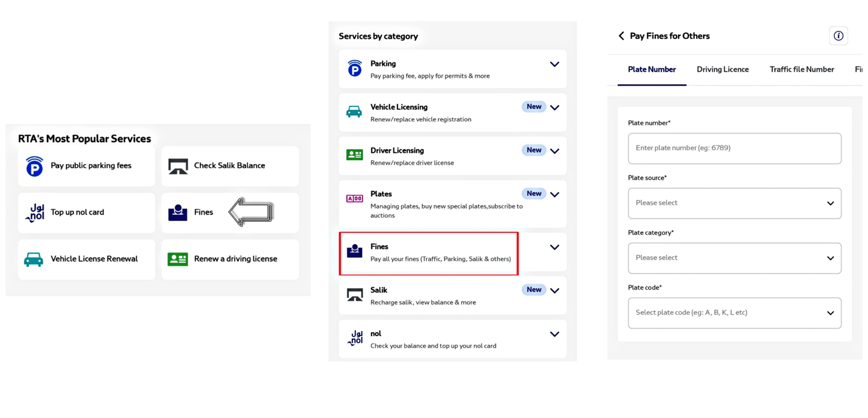Expand the nol category chevron
Viewport: 868px width, 418px height.
554,334
